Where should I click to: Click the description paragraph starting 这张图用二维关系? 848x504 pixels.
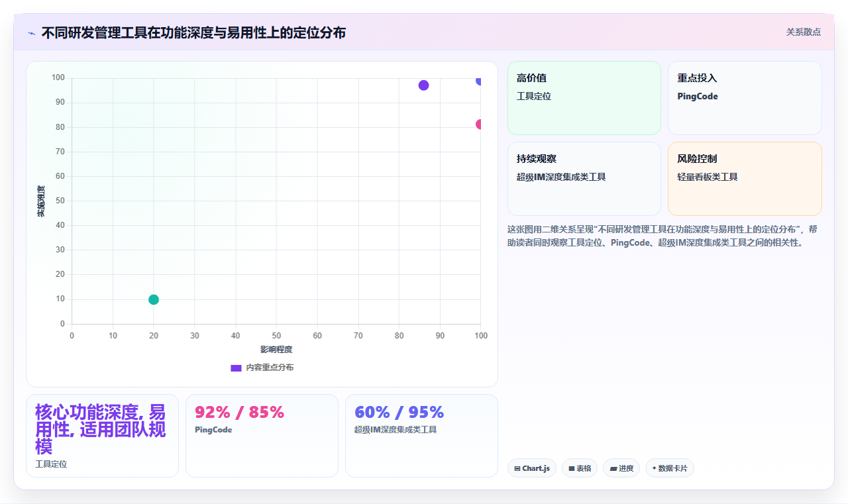[x=664, y=236]
